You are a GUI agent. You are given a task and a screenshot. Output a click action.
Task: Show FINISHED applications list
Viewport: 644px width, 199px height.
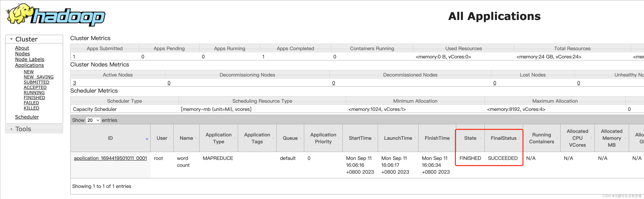34,98
